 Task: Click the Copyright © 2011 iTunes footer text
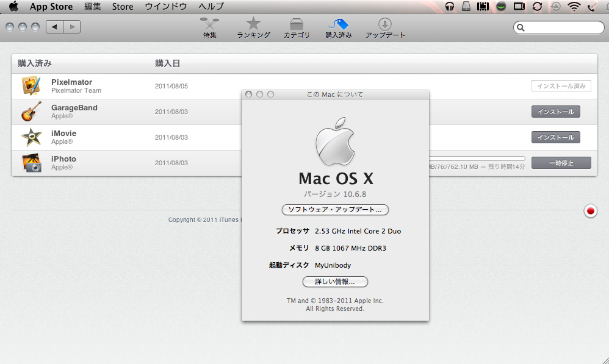(x=204, y=219)
